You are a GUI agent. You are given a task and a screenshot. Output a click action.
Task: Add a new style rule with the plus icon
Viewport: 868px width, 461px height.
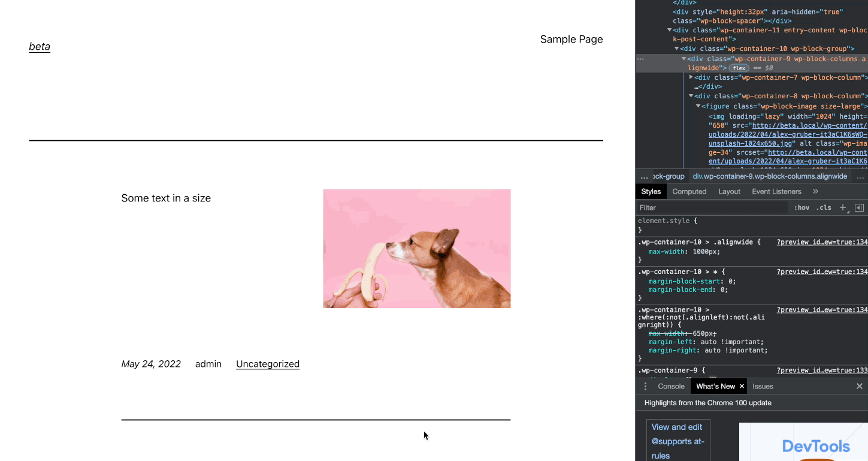(843, 207)
